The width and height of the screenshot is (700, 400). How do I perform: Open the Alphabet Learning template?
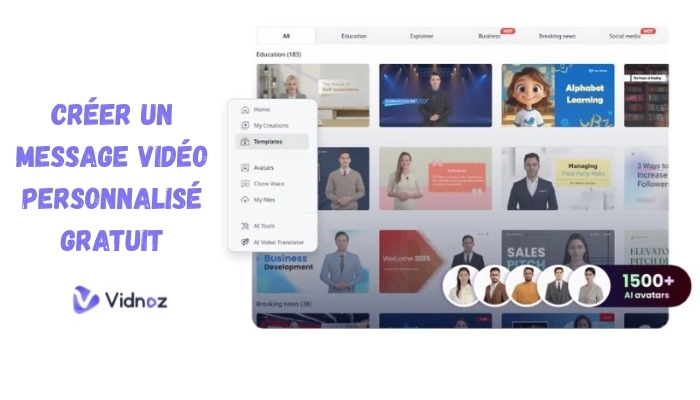point(558,96)
